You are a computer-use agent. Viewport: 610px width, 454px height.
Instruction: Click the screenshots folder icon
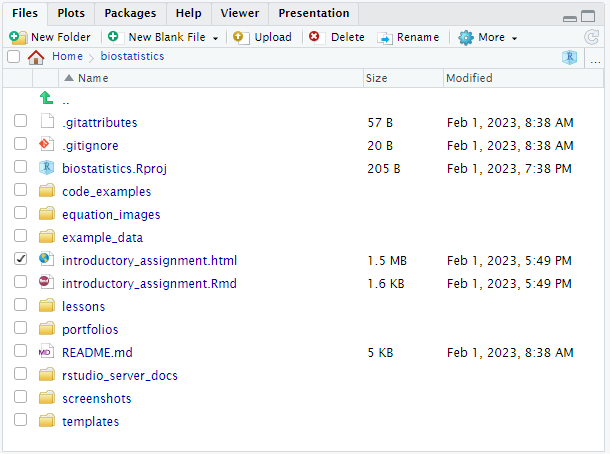(x=47, y=398)
